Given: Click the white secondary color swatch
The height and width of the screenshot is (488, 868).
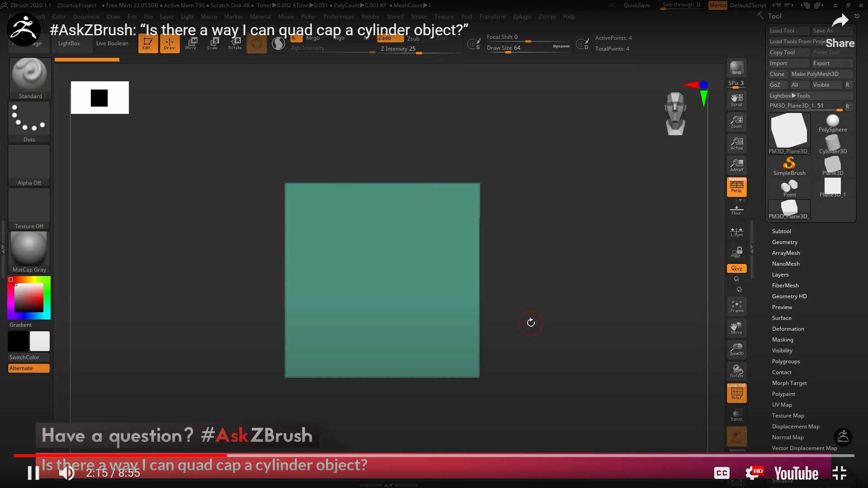Looking at the screenshot, I should coord(40,341).
